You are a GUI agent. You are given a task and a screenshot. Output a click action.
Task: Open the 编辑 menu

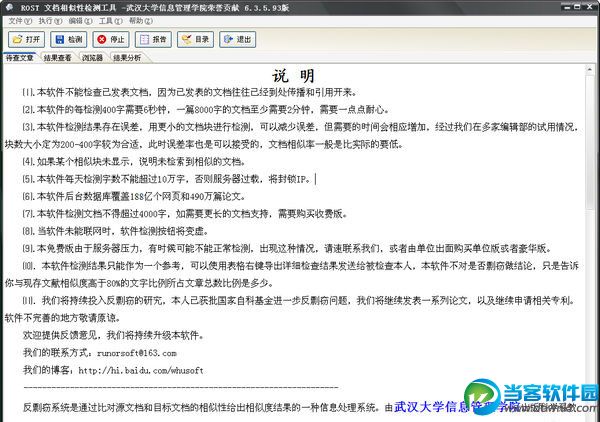[x=80, y=21]
